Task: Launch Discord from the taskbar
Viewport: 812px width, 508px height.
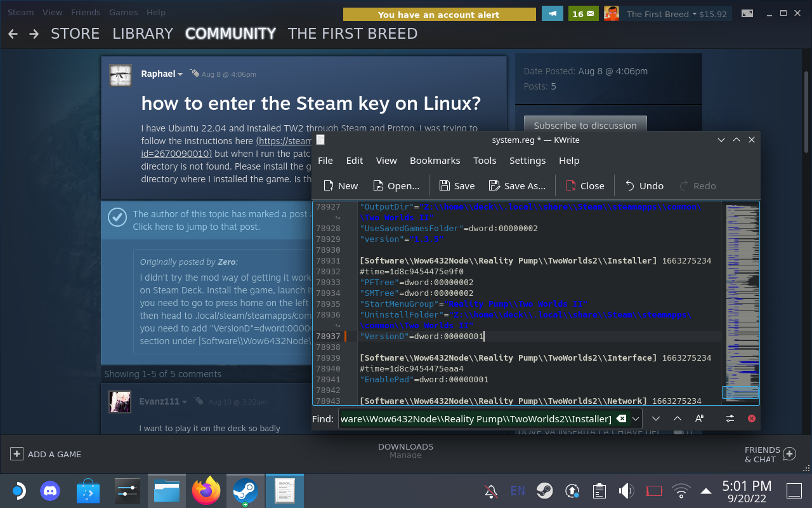Action: 50,491
